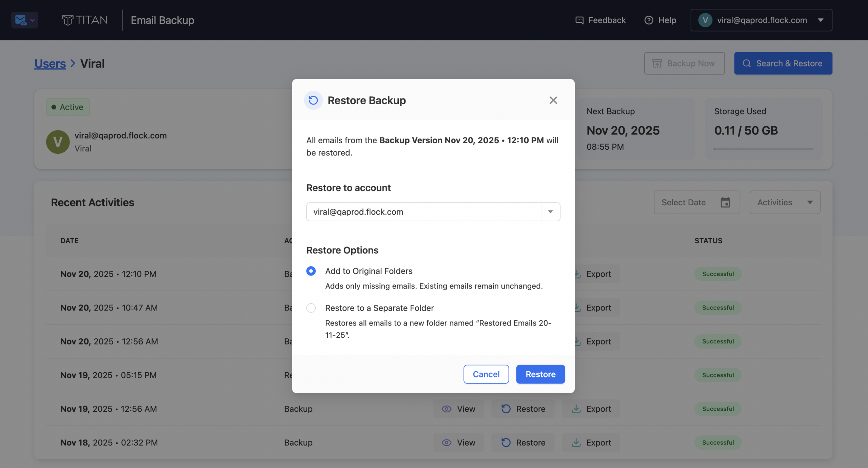Viewport: 868px width, 468px height.
Task: Click the blue Restore button
Action: [540, 374]
